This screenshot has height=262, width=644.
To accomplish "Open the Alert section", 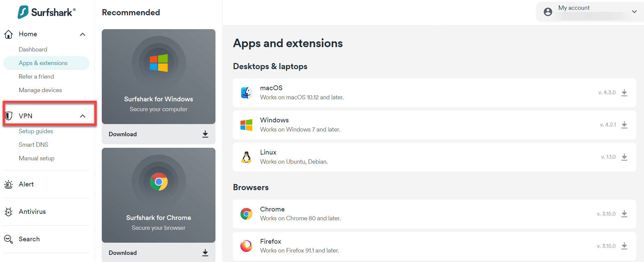I will pyautogui.click(x=26, y=184).
